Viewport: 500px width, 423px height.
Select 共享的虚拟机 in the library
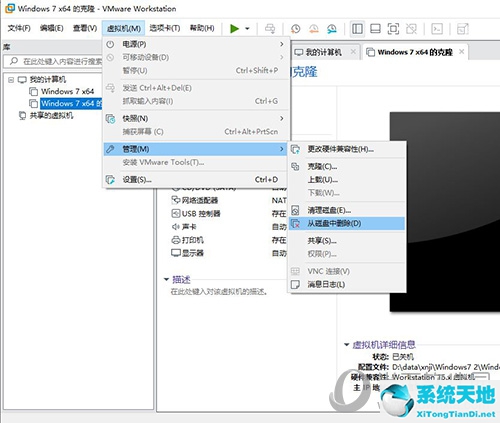click(x=51, y=116)
